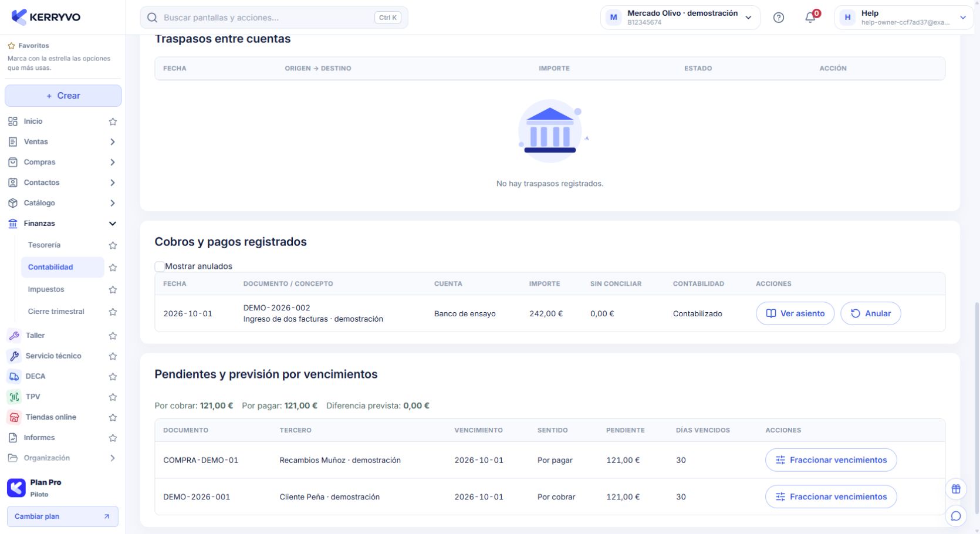Viewport: 980px width, 534px height.
Task: Click the TPV icon
Action: click(x=13, y=397)
